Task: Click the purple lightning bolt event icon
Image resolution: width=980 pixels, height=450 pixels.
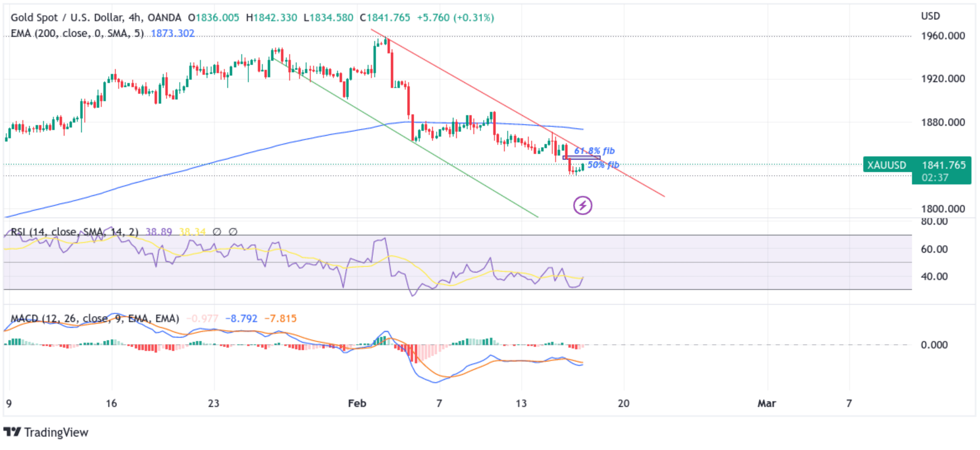Action: [x=582, y=206]
